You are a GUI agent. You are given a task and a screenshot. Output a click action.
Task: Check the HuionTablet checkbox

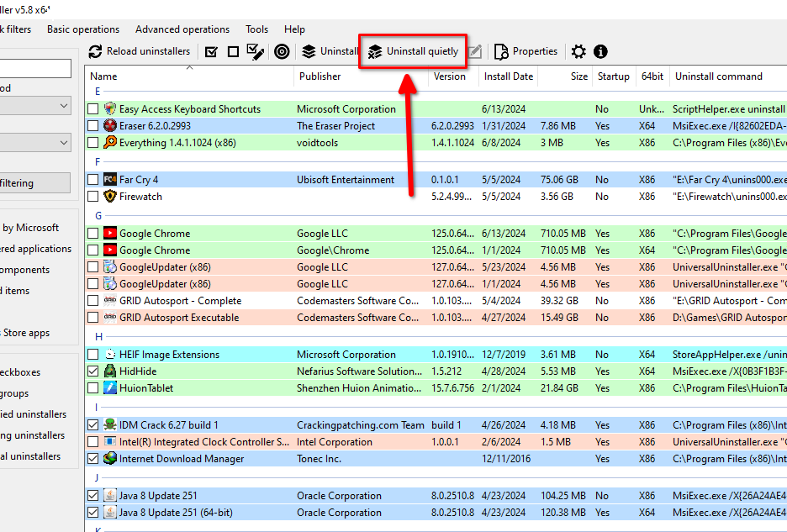point(92,388)
